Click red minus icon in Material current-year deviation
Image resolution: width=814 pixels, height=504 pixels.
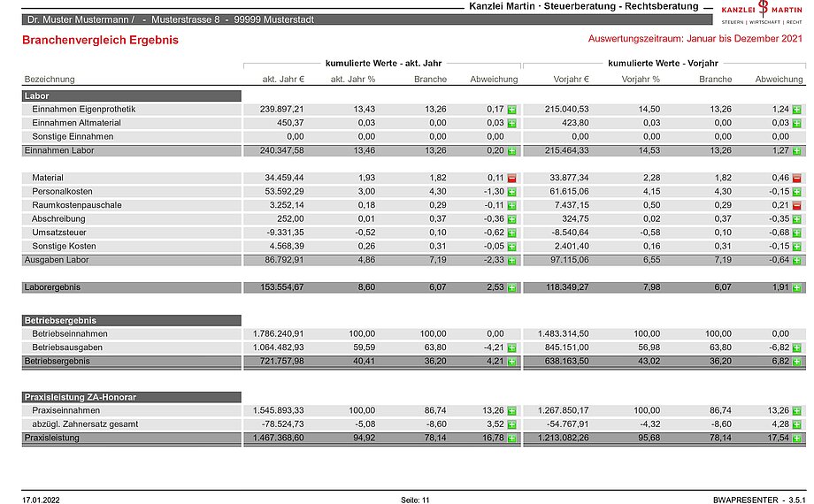coord(512,178)
